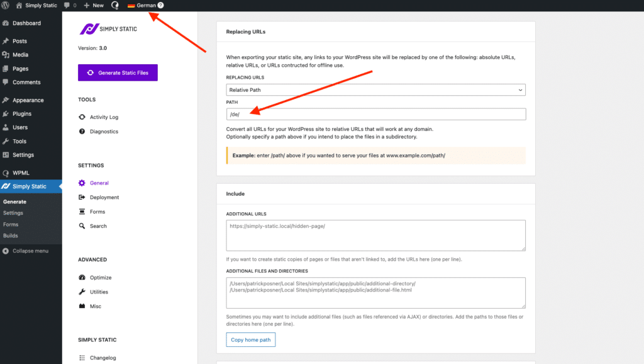Click the WPML icon in the admin bar
644x364 pixels.
tap(115, 5)
